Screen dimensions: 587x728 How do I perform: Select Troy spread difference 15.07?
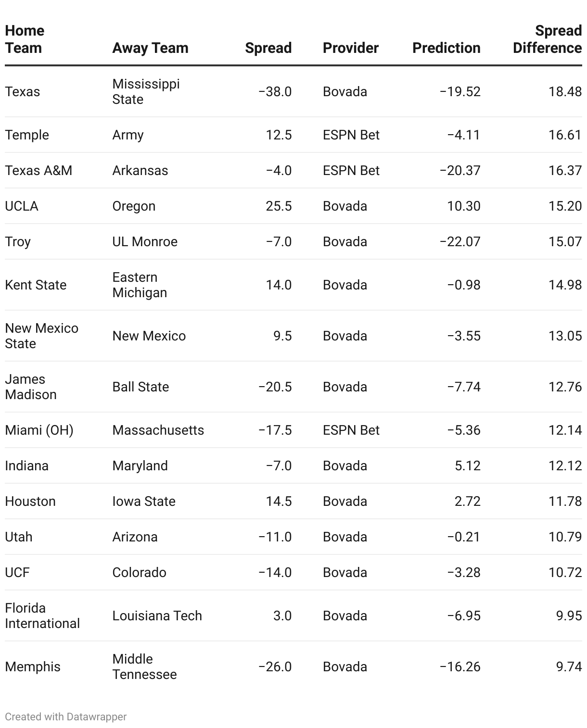coord(565,241)
